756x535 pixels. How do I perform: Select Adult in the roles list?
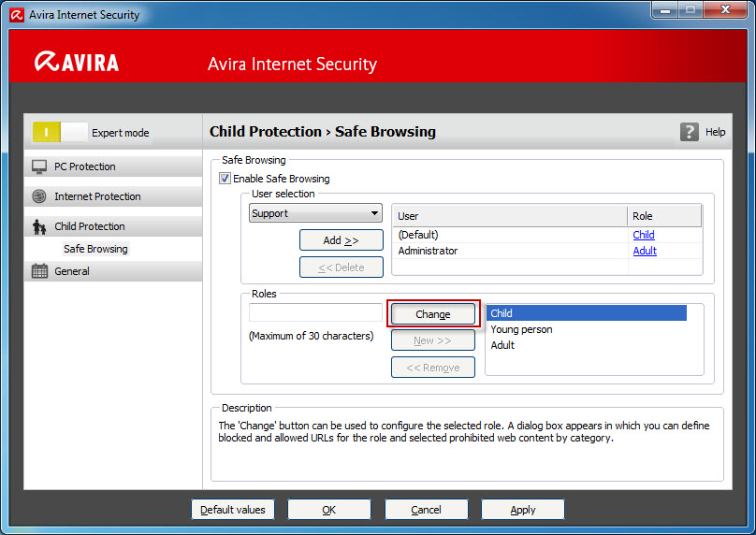pyautogui.click(x=587, y=345)
